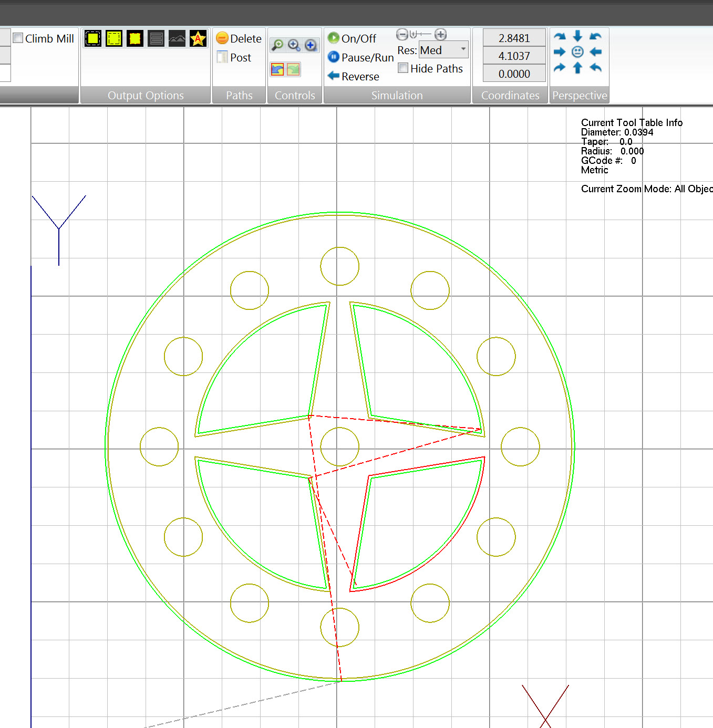Open the Res resolution dropdown

pos(463,50)
